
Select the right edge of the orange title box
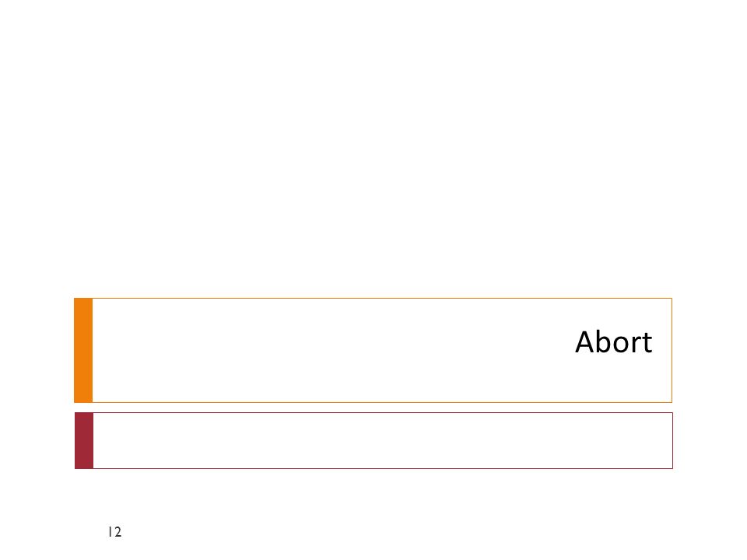672,351
